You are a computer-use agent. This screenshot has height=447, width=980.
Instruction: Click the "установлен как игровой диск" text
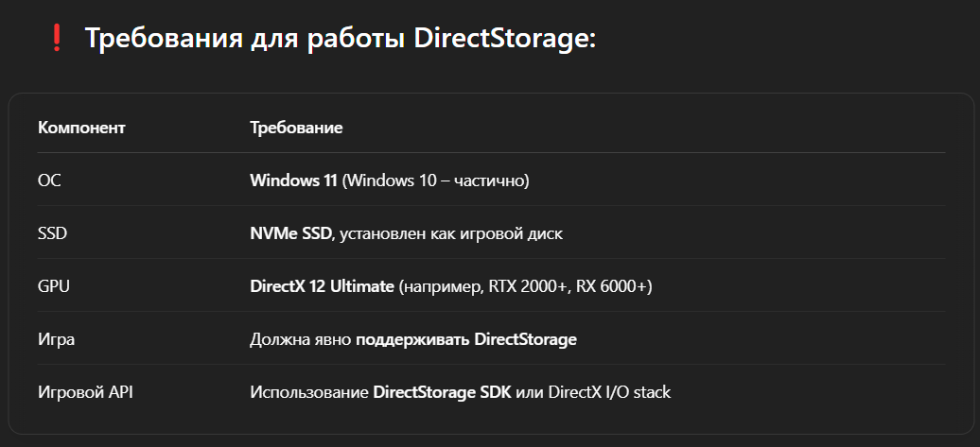451,232
